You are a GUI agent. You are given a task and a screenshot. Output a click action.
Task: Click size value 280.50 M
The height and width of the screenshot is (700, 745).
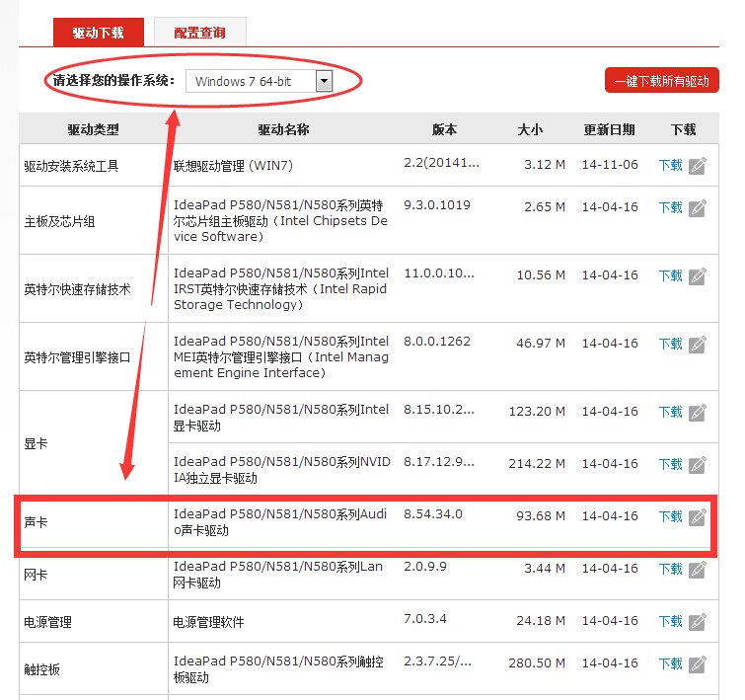(x=537, y=662)
